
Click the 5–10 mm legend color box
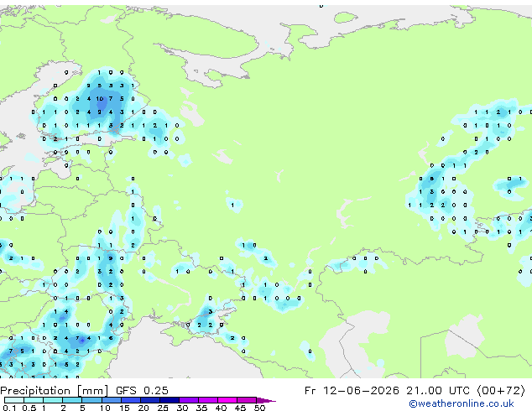point(91,400)
